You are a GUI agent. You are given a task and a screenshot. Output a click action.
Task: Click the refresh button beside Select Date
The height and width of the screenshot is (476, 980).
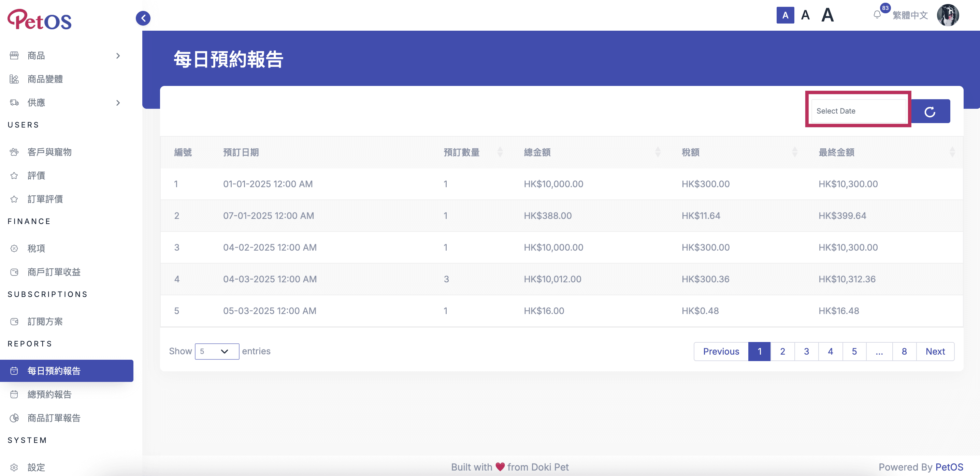930,111
